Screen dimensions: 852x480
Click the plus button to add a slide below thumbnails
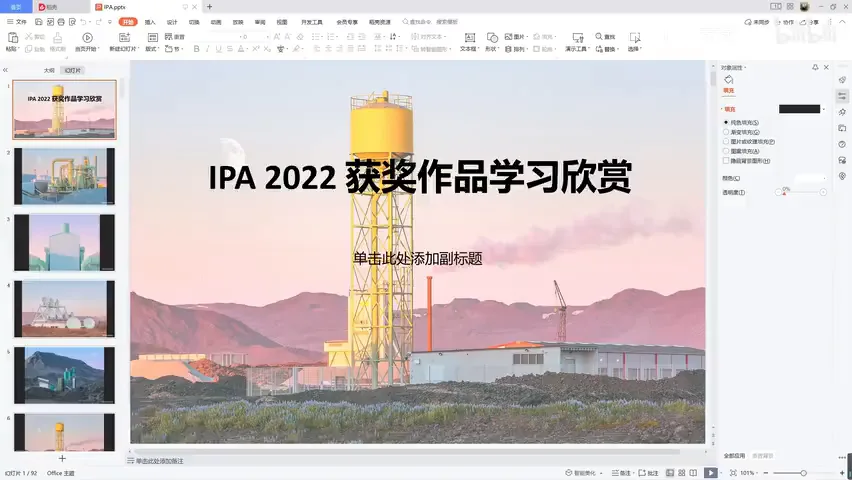tap(62, 458)
